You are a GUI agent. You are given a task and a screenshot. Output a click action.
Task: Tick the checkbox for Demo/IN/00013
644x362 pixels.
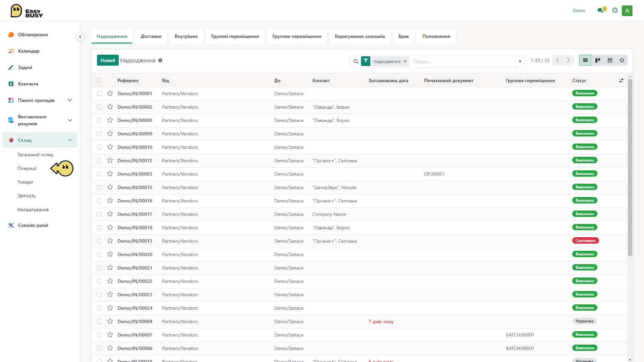point(99,241)
